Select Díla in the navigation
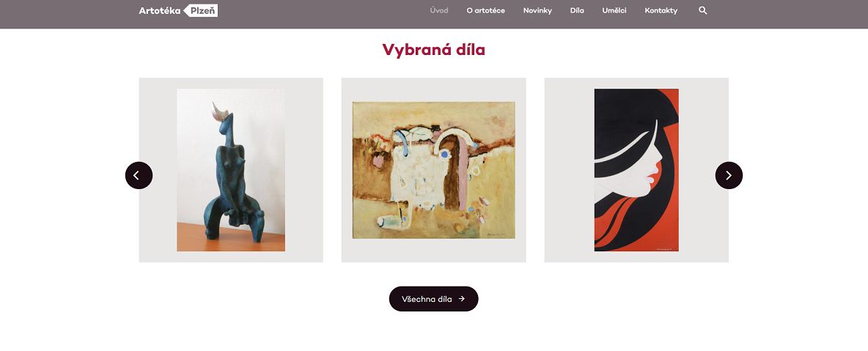Screen dimensions: 868x351 [577, 10]
